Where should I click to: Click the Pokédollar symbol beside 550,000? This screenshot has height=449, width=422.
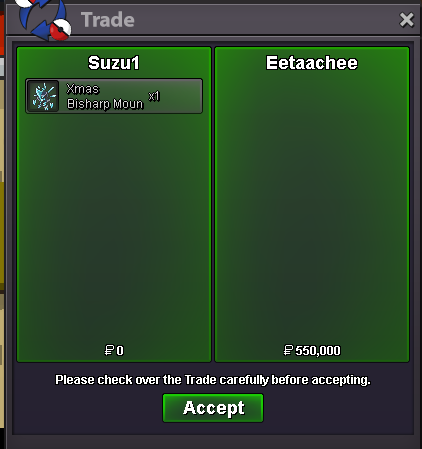[x=288, y=350]
